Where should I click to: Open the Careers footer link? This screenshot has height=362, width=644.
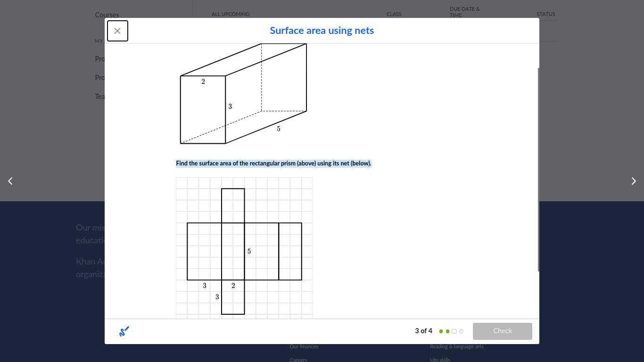coord(298,360)
